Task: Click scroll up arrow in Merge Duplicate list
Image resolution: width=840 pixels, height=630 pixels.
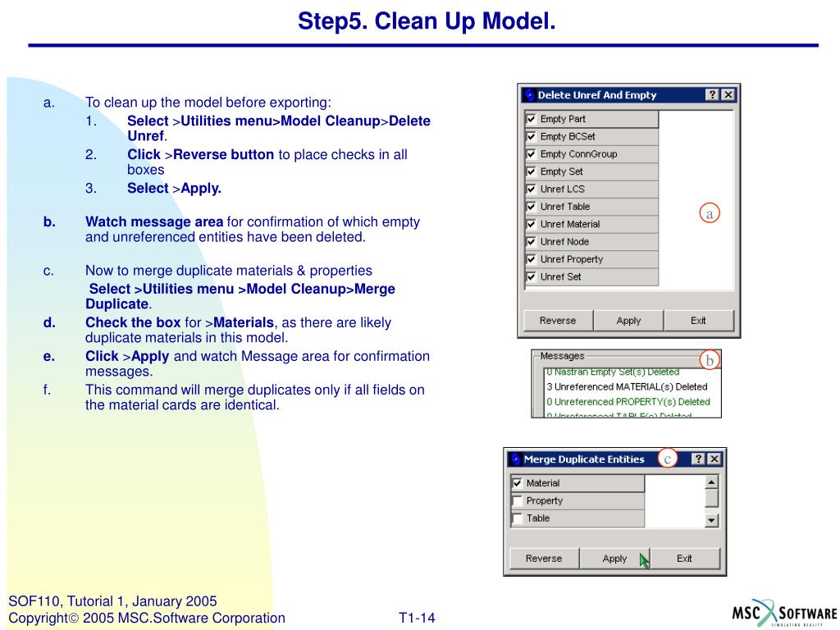Action: (711, 482)
